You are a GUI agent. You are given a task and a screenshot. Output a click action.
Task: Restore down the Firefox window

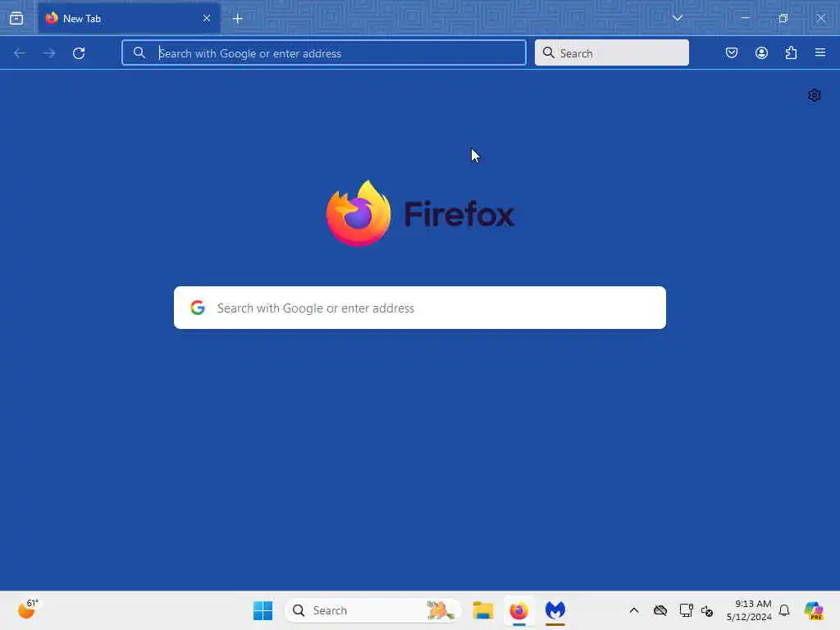(783, 18)
